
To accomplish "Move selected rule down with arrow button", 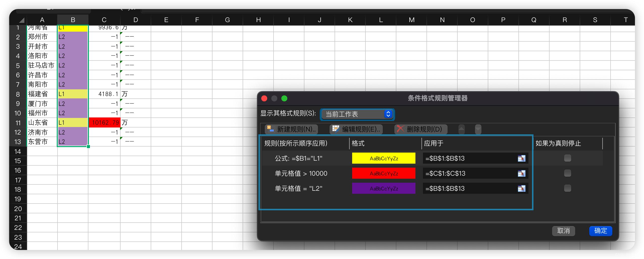I will click(x=478, y=129).
